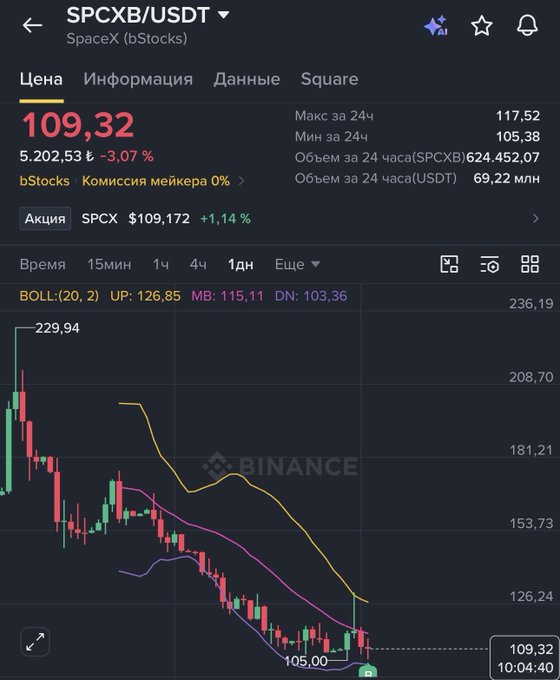Viewport: 560px width, 680px height.
Task: Switch to the Цена tab
Action: pos(41,79)
